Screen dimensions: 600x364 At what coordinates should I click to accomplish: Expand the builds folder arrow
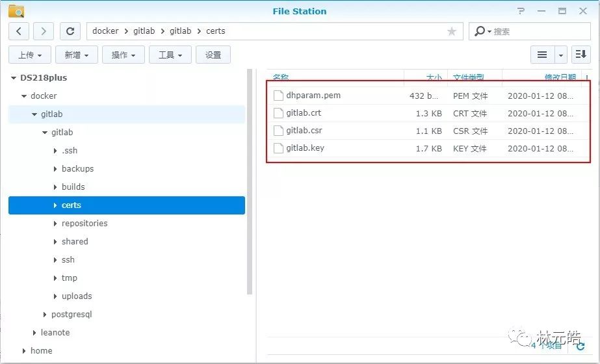(x=55, y=187)
